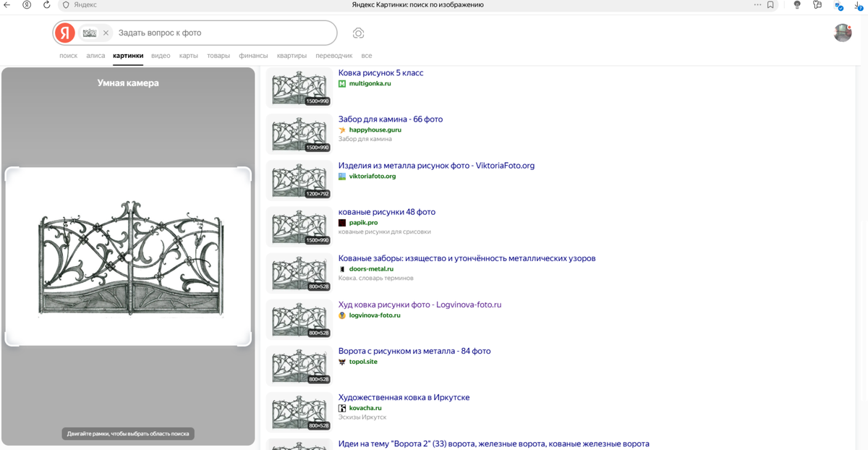Viewport: 868px width, 450px height.
Task: Visit the doors-metal.ru source domain
Action: tap(371, 269)
